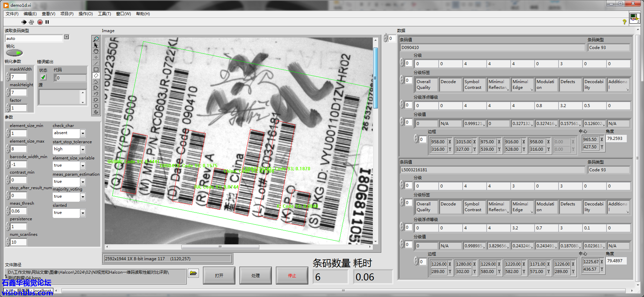Image resolution: width=644 pixels, height=297 pixels.
Task: Open the 帮助(H) menu
Action: point(143,14)
